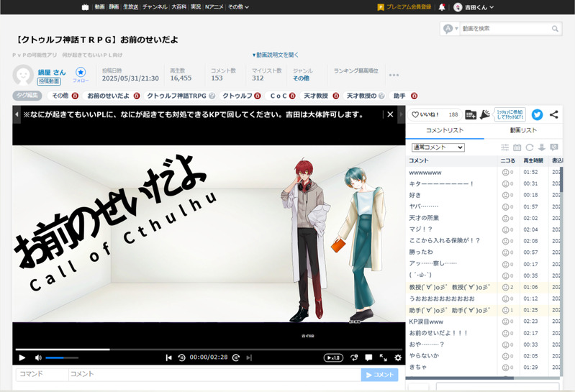Click the premium member registration link

point(404,7)
